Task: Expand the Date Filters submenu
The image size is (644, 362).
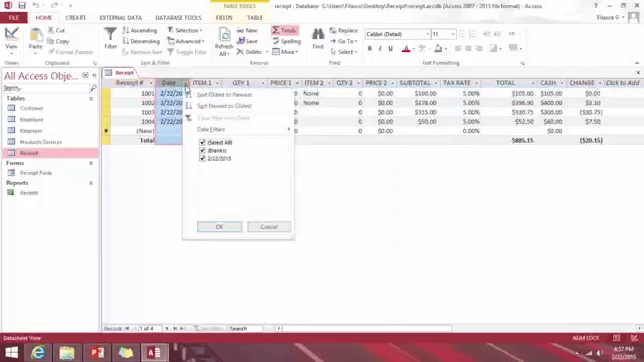Action: [x=244, y=129]
